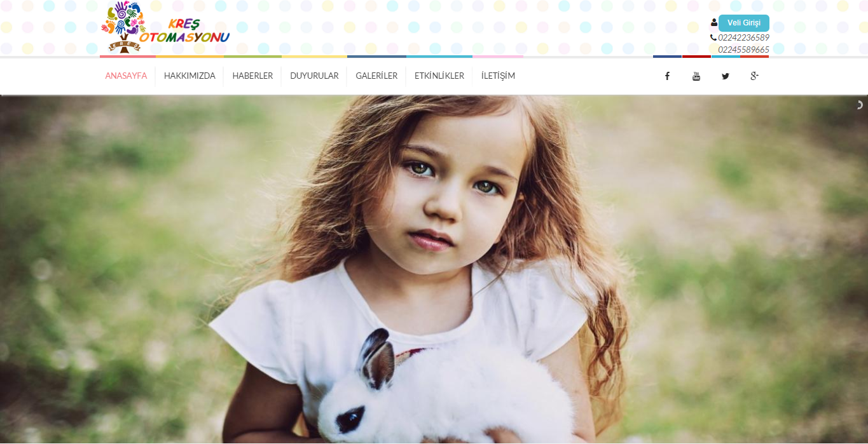Click the colorful handprint tree logo

(x=123, y=26)
